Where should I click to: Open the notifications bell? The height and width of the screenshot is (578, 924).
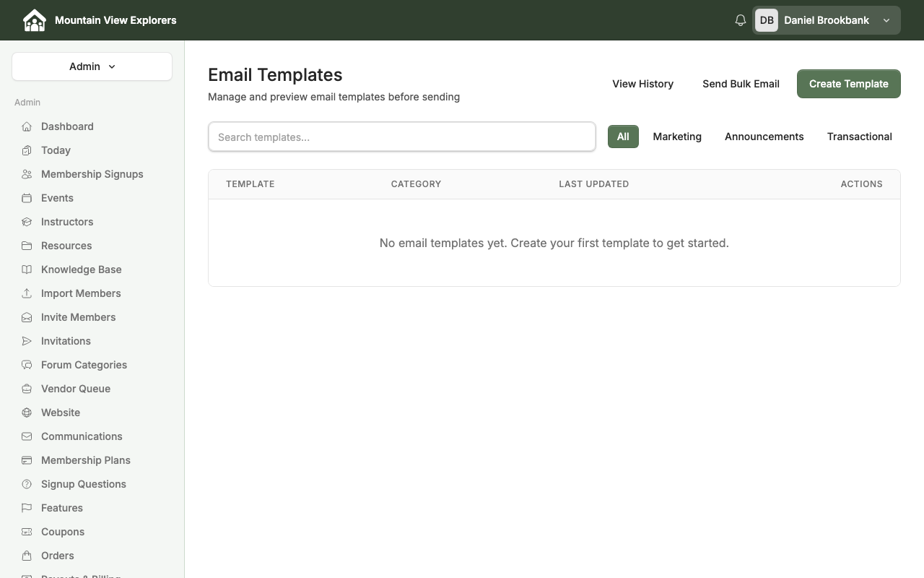pyautogui.click(x=740, y=20)
